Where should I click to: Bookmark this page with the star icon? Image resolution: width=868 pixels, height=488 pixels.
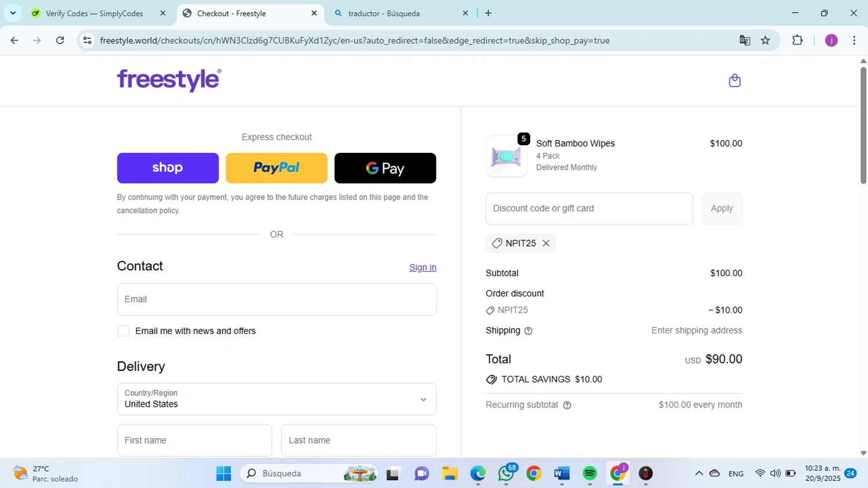(766, 41)
